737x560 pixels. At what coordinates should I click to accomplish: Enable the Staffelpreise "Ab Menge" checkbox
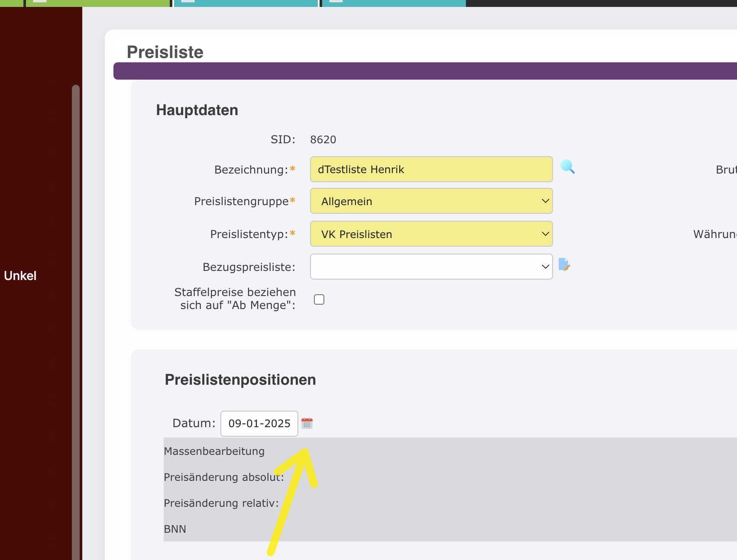pyautogui.click(x=319, y=299)
